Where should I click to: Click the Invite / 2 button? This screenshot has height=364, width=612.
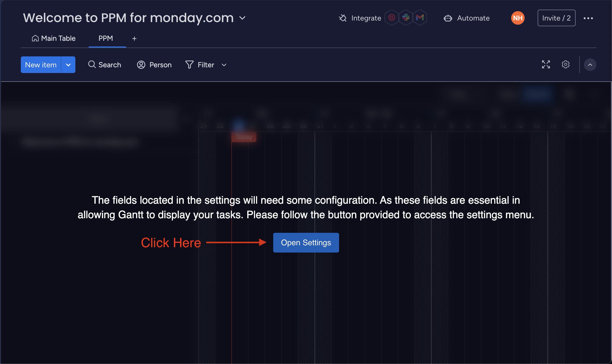[556, 18]
